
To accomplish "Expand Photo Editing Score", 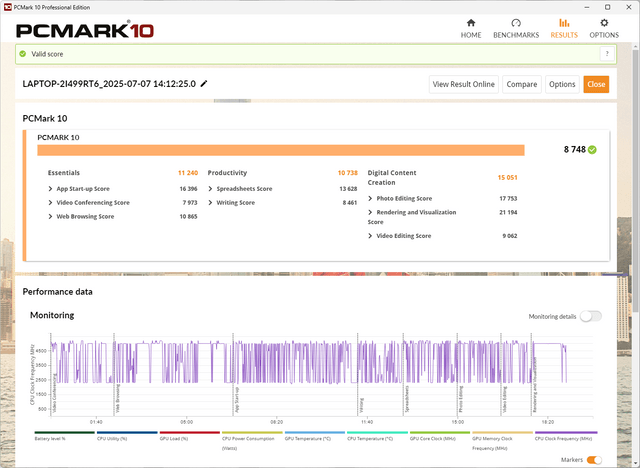I will pos(370,198).
